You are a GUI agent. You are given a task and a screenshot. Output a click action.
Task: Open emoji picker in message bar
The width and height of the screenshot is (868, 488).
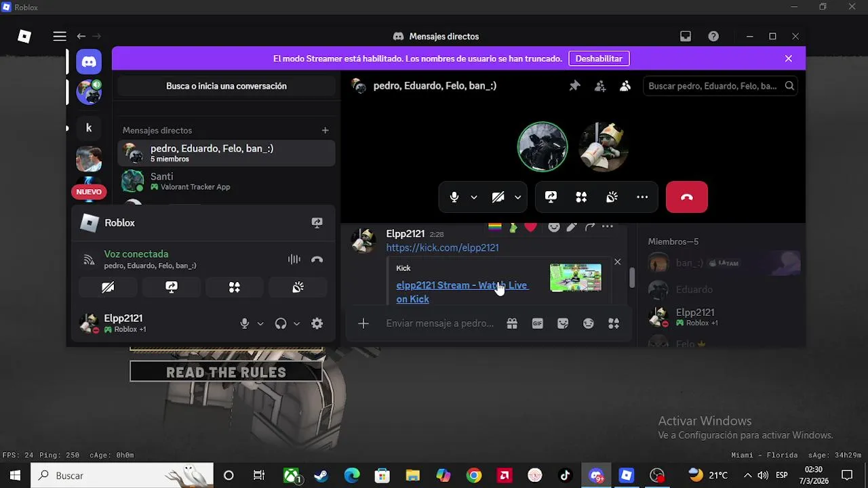[588, 324]
